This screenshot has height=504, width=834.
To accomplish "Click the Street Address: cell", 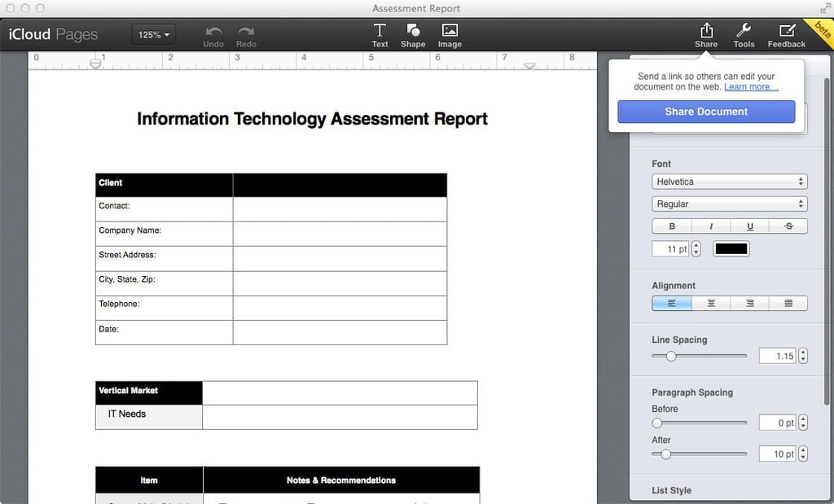I will click(x=164, y=258).
